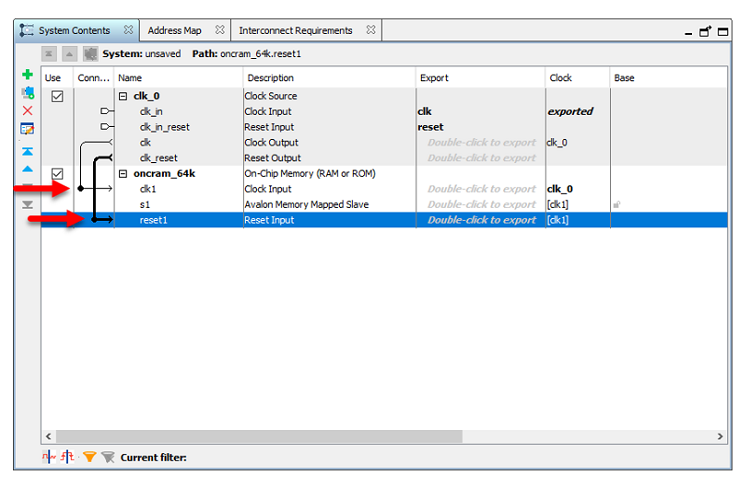Click the move up blue arrow icon

pyautogui.click(x=28, y=170)
